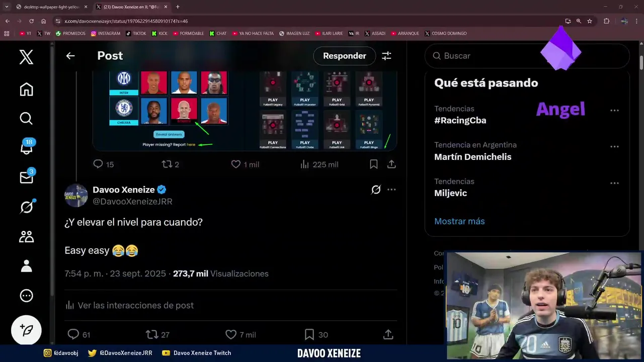Open the tab search dropdown arrow
Viewport: 644px width, 362px height.
(x=6, y=7)
